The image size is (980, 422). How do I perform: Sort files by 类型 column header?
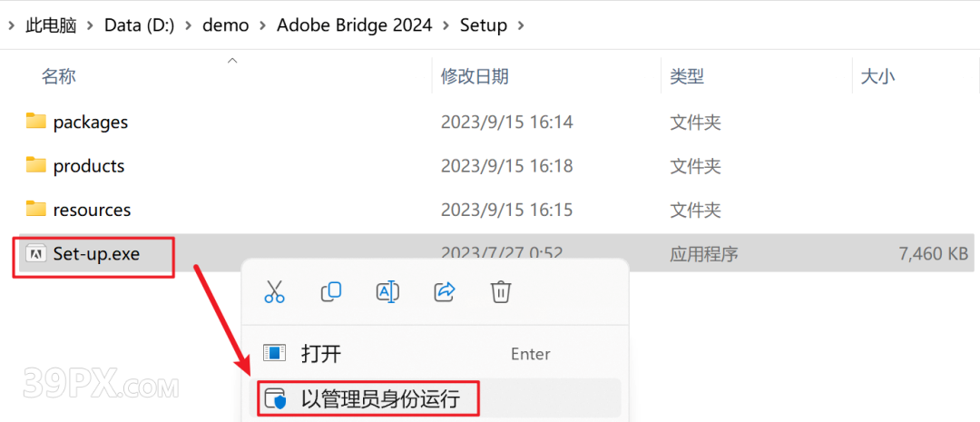pyautogui.click(x=687, y=76)
